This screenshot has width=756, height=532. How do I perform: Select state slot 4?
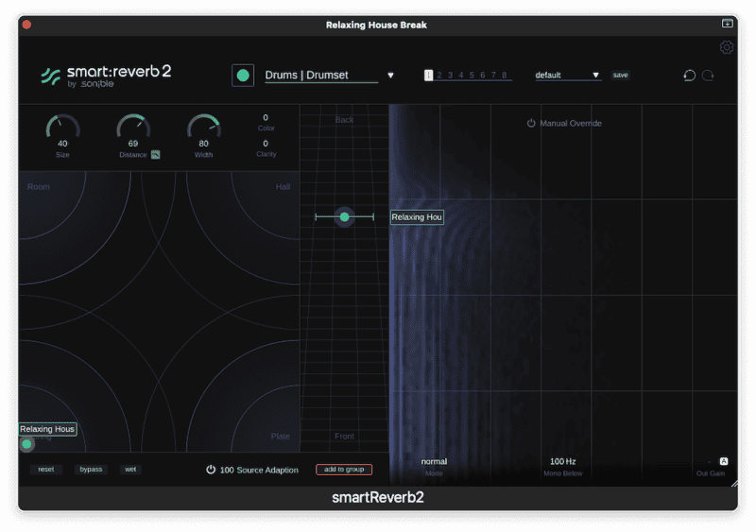461,76
